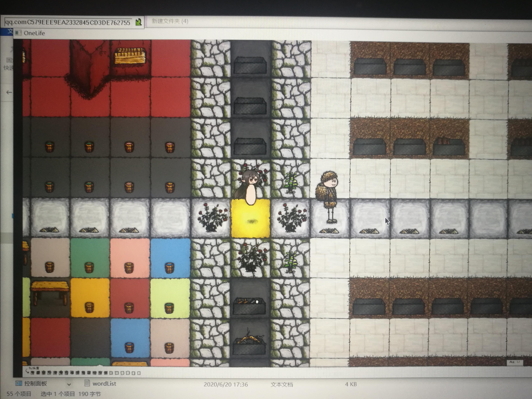The image size is (532, 399).
Task: Click the green file icon beside the address field
Action: 138,22
